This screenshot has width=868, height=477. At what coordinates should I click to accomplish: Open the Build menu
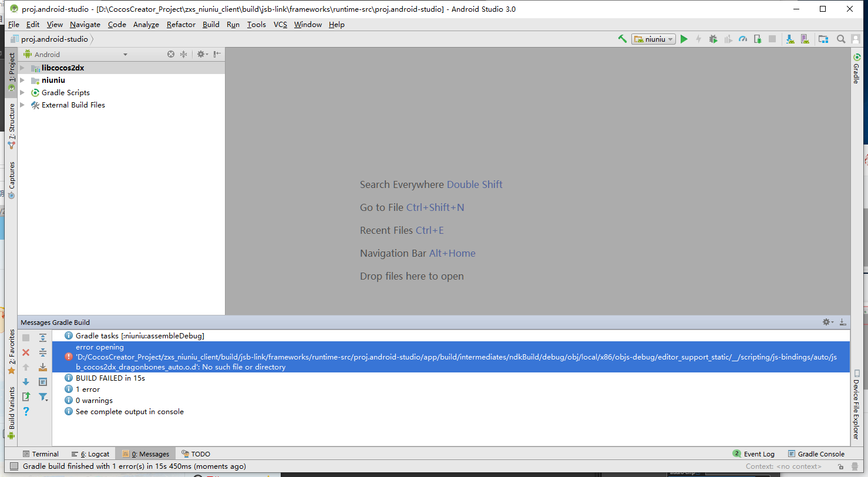click(x=211, y=25)
